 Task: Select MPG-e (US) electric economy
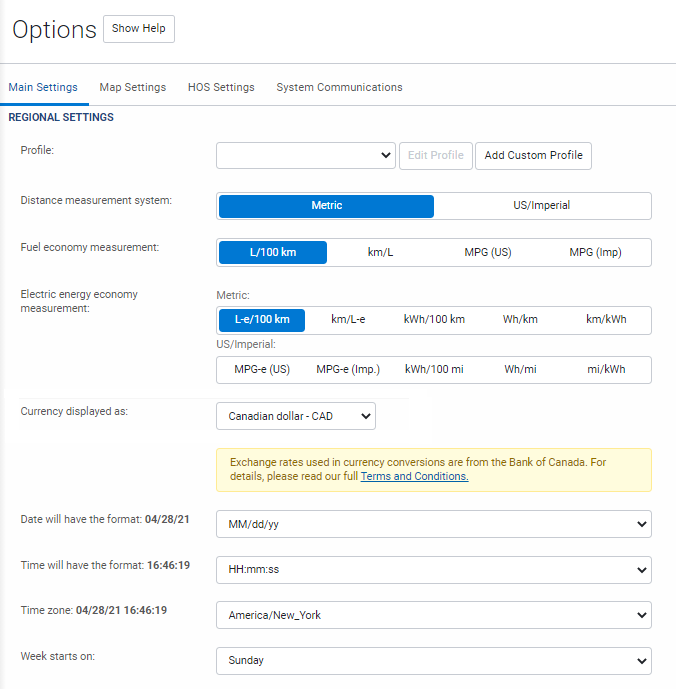[262, 370]
